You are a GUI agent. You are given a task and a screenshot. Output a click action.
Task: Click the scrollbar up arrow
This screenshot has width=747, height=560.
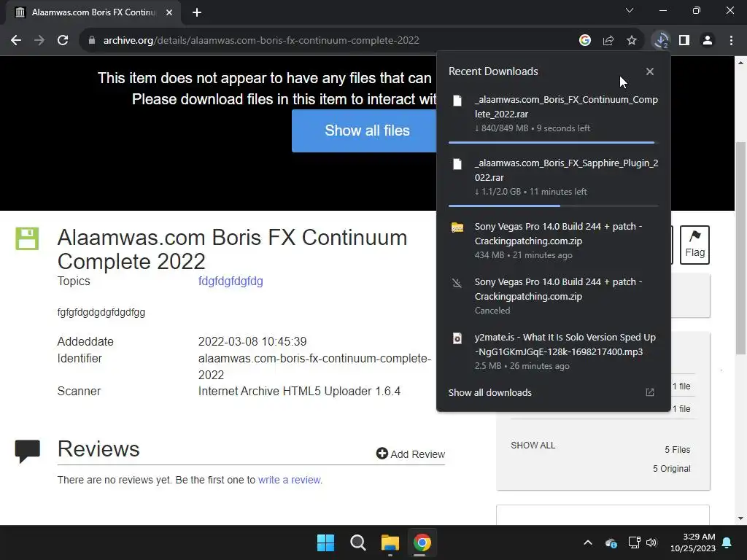(x=740, y=63)
